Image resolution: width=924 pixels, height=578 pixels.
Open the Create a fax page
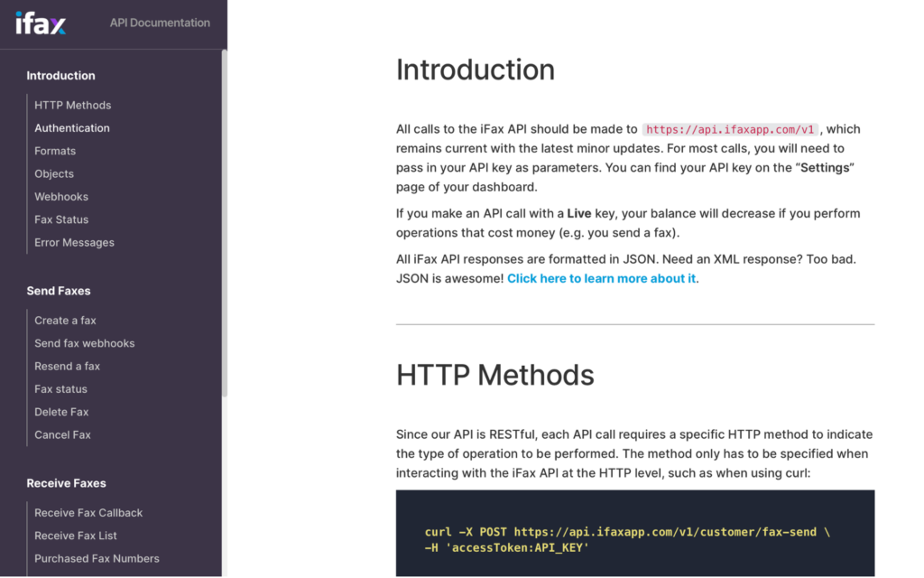click(x=65, y=321)
